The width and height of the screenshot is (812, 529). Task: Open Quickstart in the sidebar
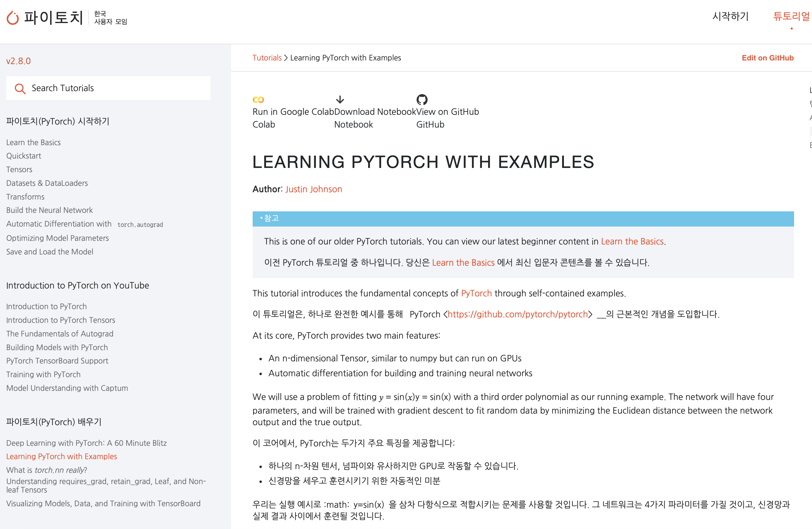pyautogui.click(x=24, y=155)
